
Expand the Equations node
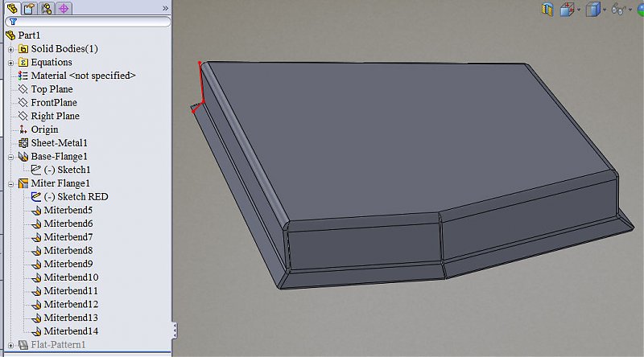(x=11, y=63)
